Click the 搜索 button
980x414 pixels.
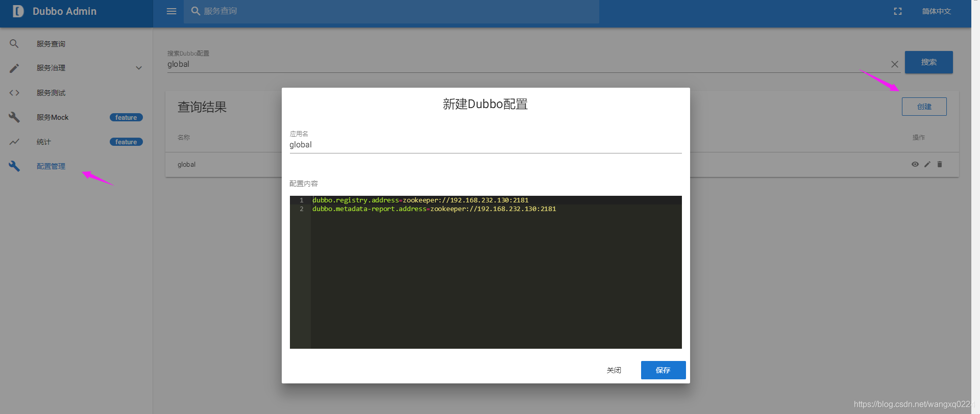pyautogui.click(x=928, y=62)
